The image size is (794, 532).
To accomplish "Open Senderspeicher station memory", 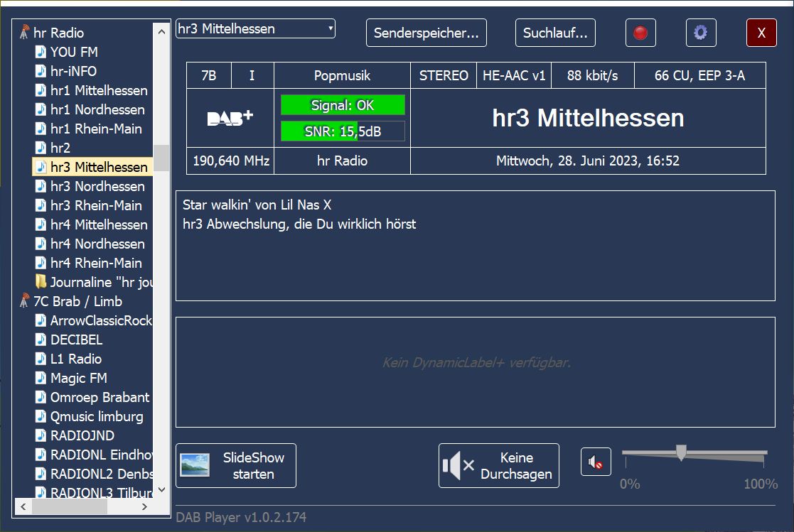I will [x=426, y=33].
